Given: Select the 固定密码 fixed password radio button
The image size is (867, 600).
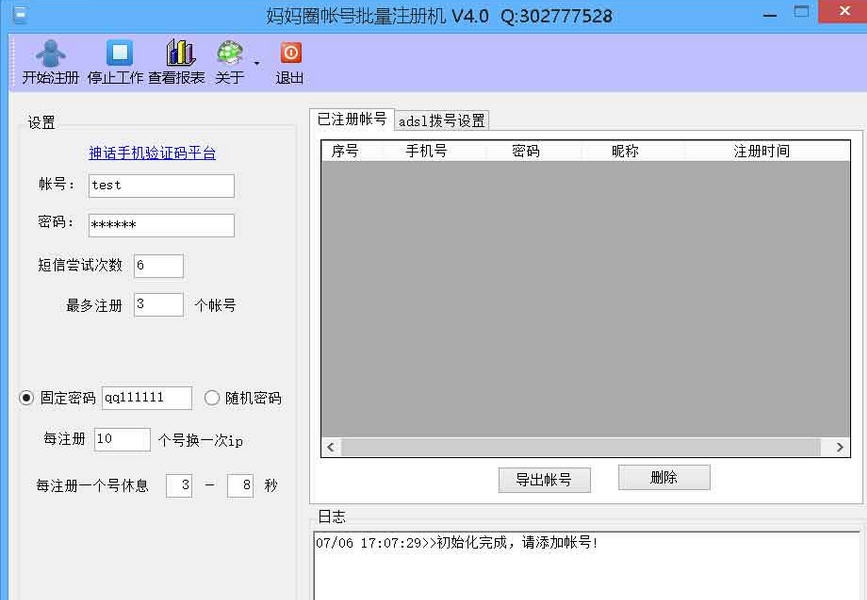Looking at the screenshot, I should click(24, 397).
